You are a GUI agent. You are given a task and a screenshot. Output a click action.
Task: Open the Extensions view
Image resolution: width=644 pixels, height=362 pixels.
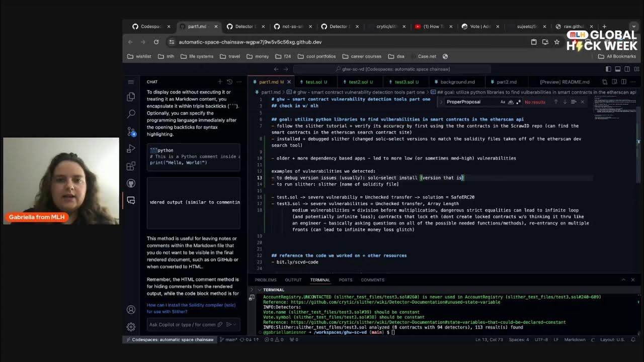pyautogui.click(x=131, y=165)
